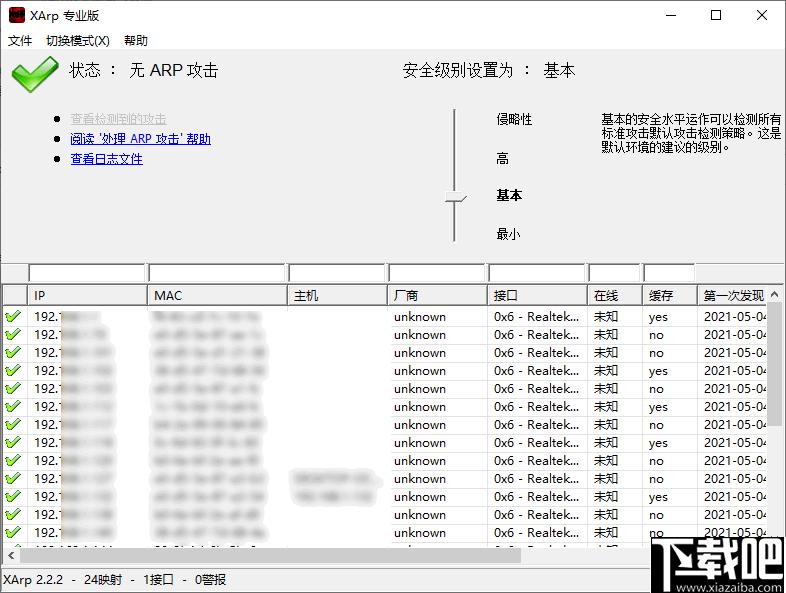The width and height of the screenshot is (786, 593).
Task: Focus the 厂商 filter input box
Action: coord(437,273)
